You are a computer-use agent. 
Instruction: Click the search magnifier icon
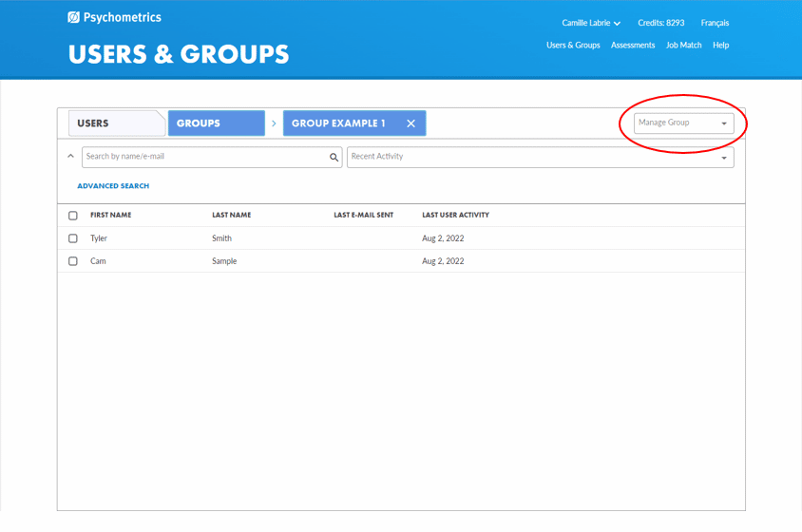tap(334, 157)
